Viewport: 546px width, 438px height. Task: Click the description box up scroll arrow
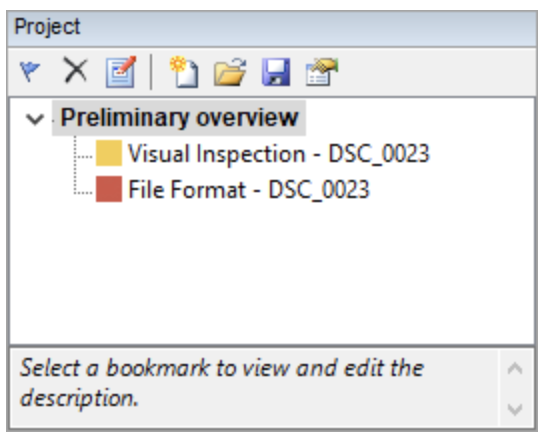pyautogui.click(x=515, y=368)
